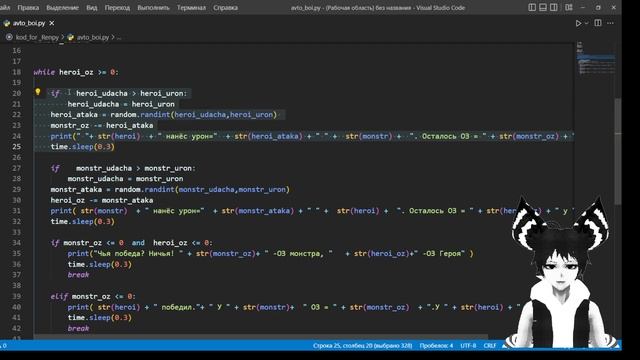Open the Переход menu
This screenshot has height=360, width=640.
click(117, 8)
